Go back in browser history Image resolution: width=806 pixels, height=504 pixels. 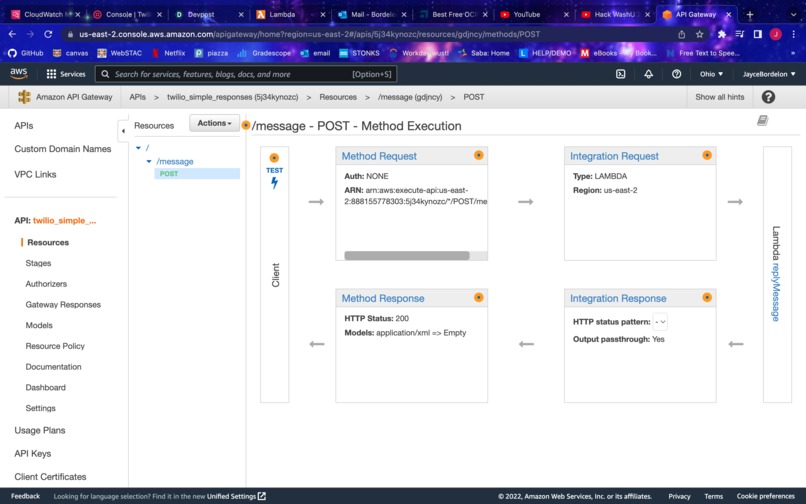coord(12,34)
